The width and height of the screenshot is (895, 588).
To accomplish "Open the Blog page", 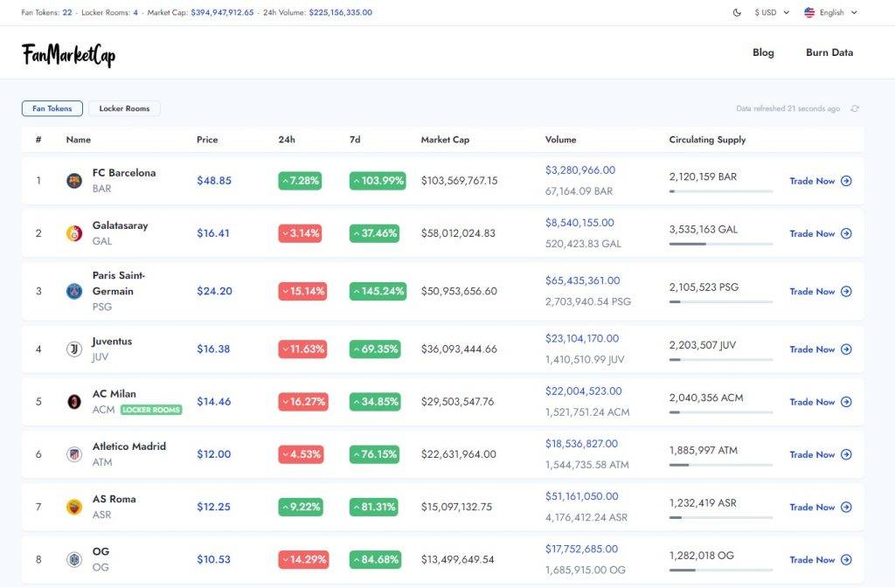I will click(763, 52).
